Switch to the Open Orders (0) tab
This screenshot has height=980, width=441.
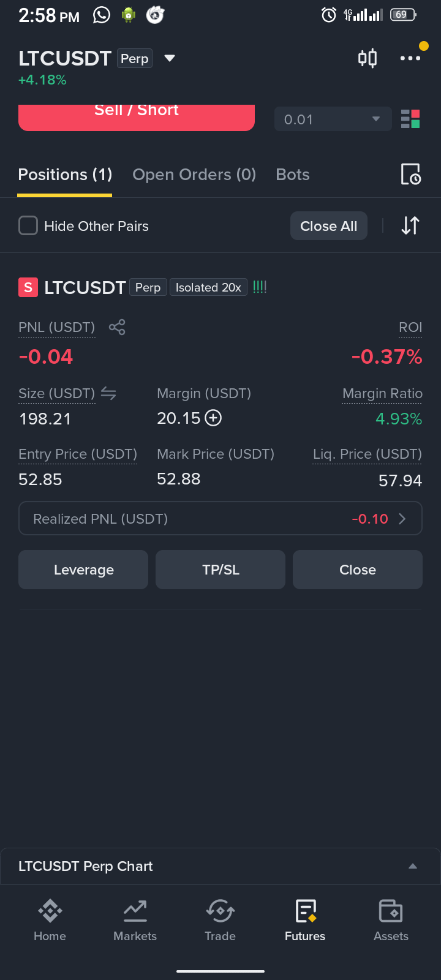[x=194, y=175]
